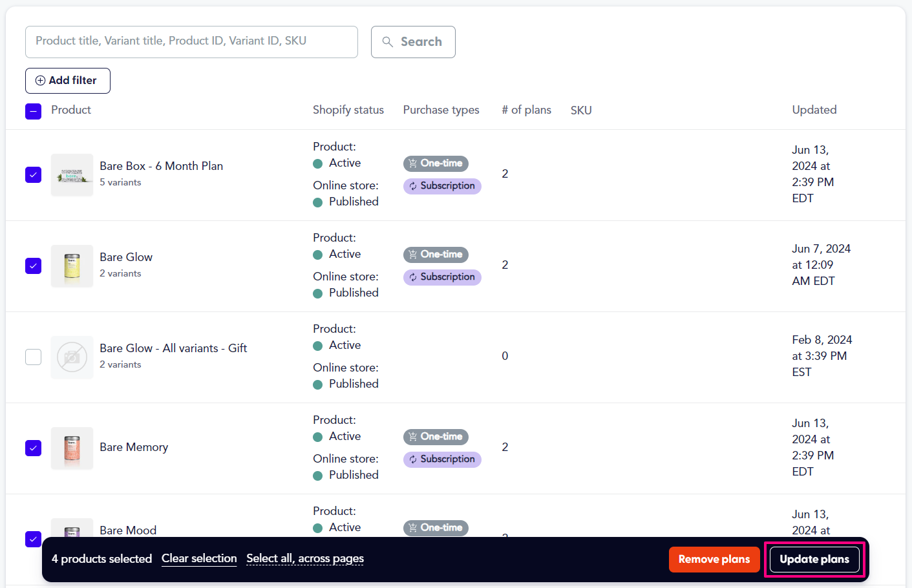The width and height of the screenshot is (912, 588).
Task: Uncheck the Bare Mood selection checkbox
Action: click(33, 539)
